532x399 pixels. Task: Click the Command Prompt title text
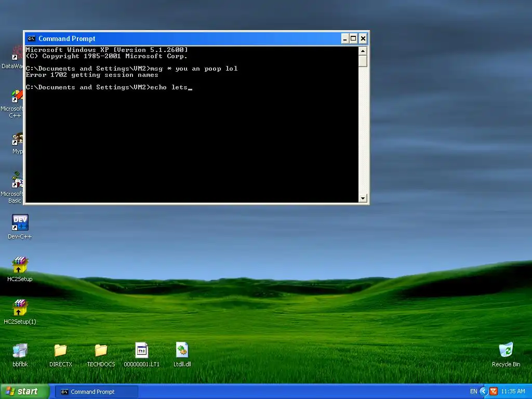[x=67, y=38]
